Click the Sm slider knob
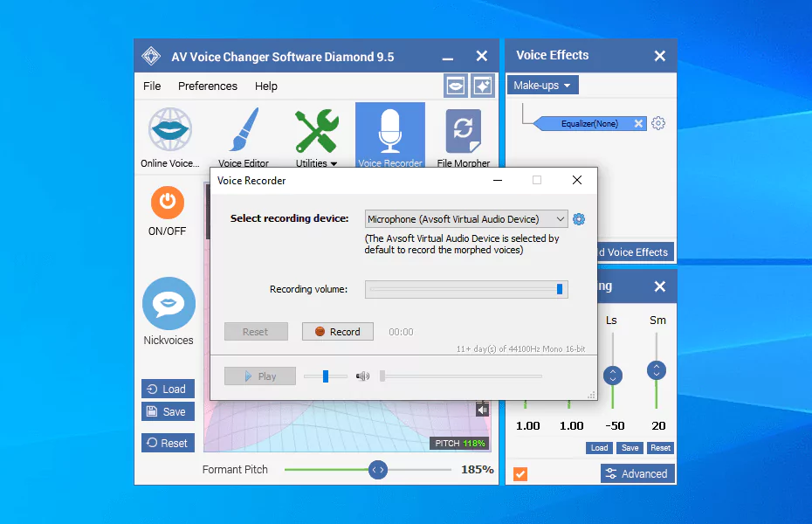Image resolution: width=812 pixels, height=524 pixels. coord(657,370)
